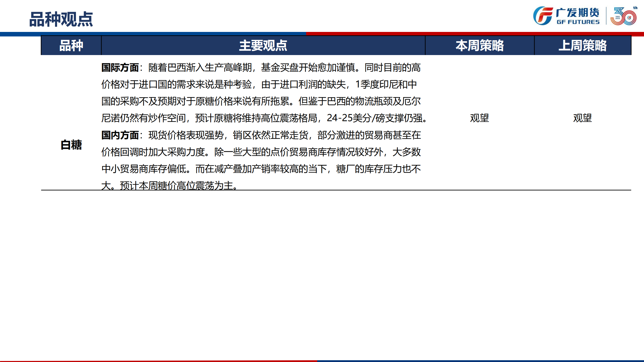
Task: Click the red title underline bar
Action: 475,34
